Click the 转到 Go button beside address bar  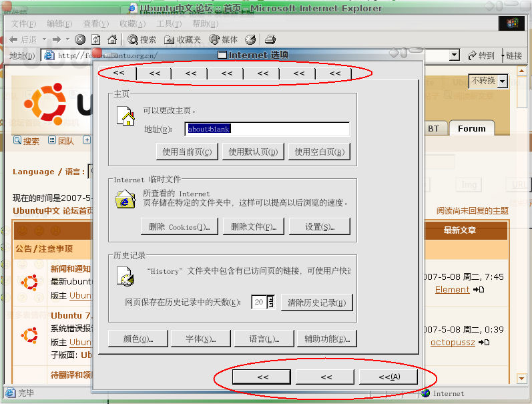point(481,55)
